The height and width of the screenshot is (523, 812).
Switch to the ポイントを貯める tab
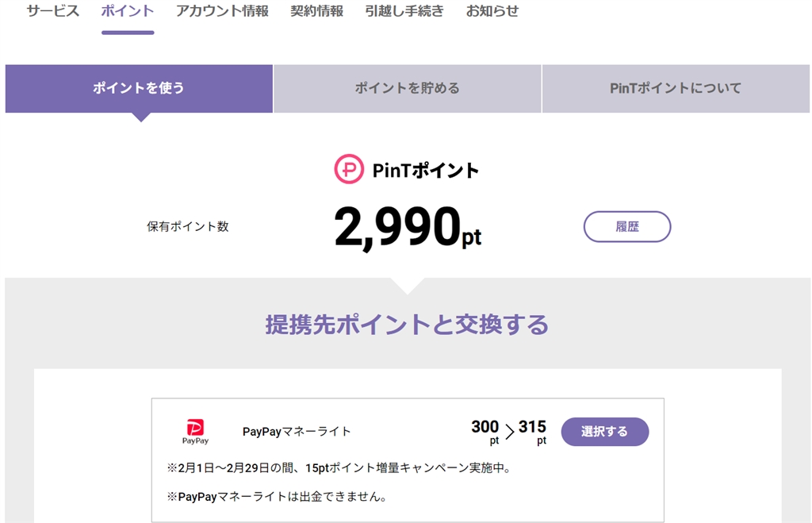408,88
